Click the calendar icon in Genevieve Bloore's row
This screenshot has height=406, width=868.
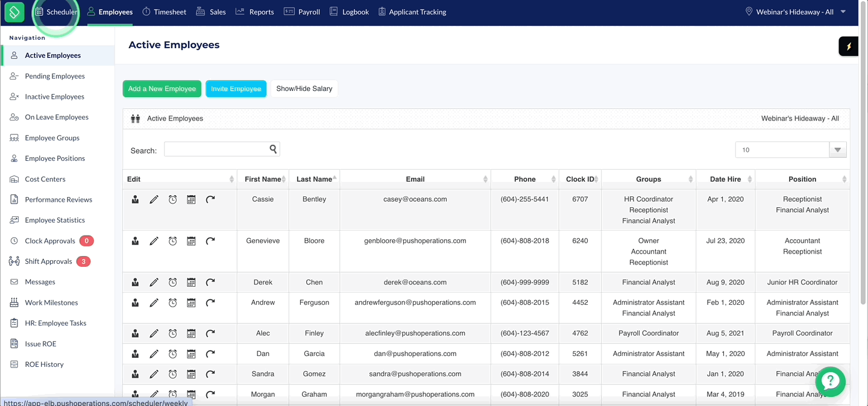tap(191, 241)
